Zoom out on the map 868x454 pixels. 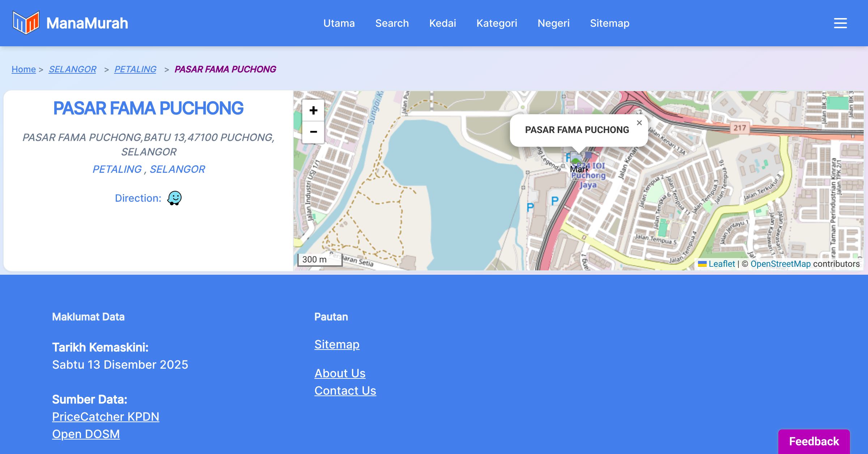(313, 132)
